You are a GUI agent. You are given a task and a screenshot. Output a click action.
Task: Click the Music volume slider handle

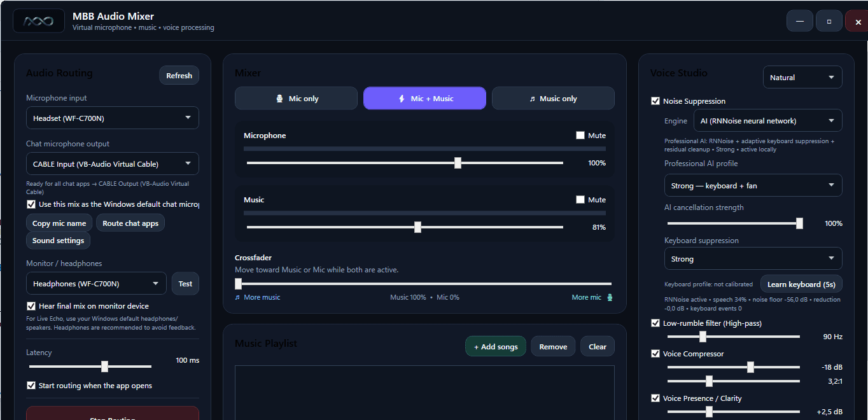pos(417,227)
